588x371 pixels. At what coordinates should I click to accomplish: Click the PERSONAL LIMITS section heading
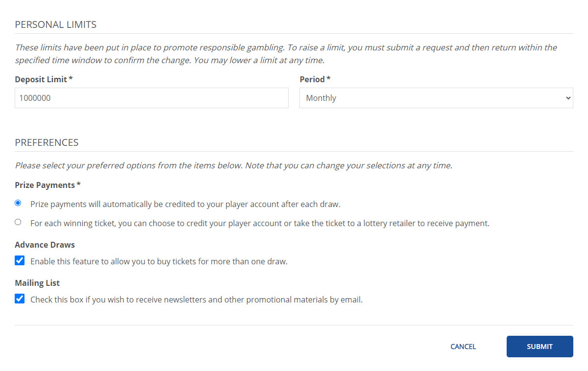coord(55,24)
